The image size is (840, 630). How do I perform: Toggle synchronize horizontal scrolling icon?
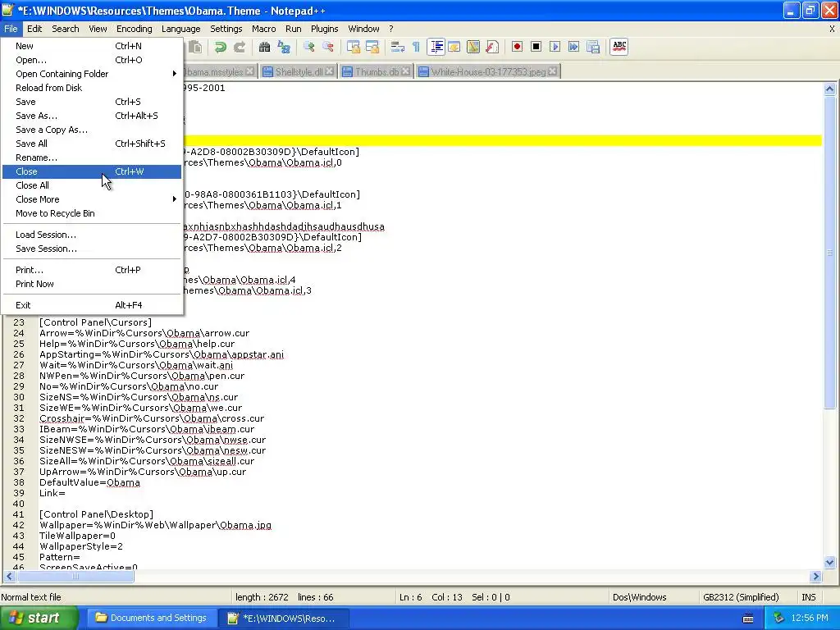tap(372, 47)
